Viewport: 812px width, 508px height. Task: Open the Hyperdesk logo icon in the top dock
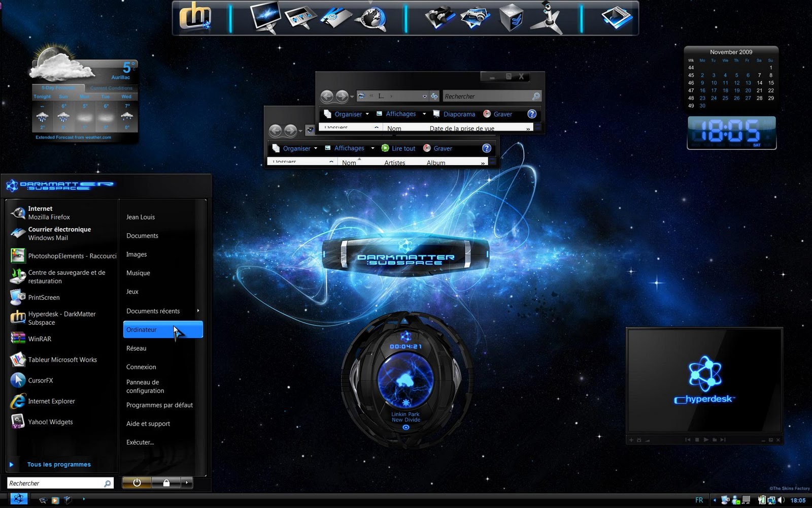(195, 18)
